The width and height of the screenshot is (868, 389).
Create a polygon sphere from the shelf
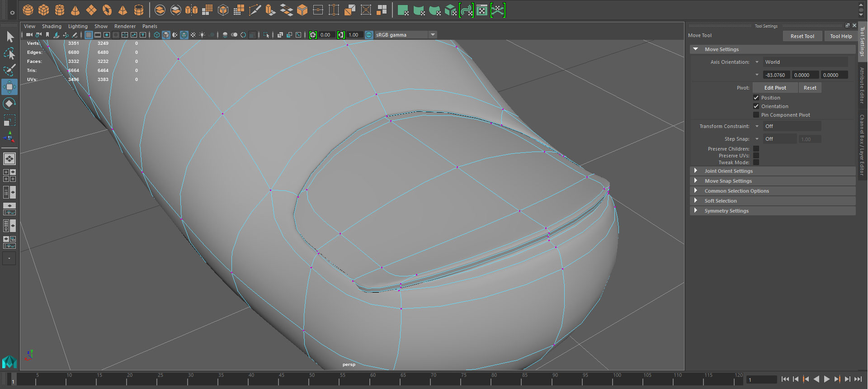[28, 10]
